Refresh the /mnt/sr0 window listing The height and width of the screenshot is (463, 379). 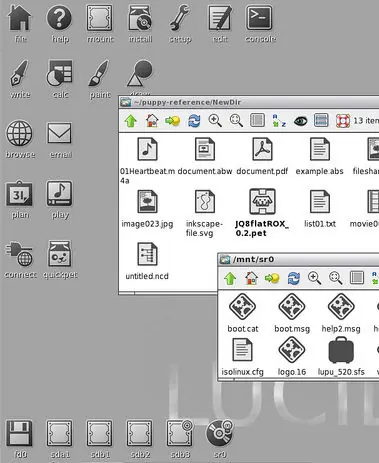[x=293, y=278]
